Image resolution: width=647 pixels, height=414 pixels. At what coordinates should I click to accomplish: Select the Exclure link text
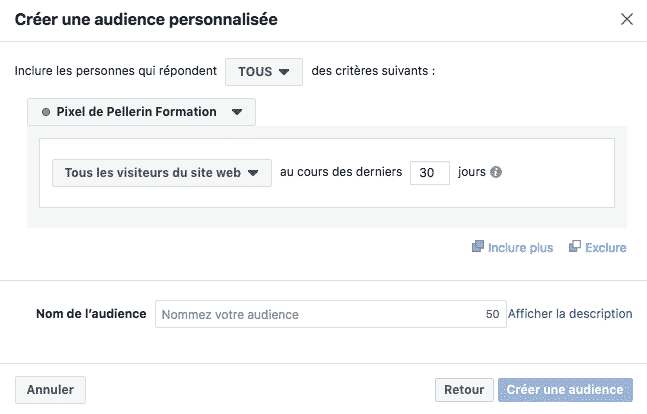(x=606, y=248)
